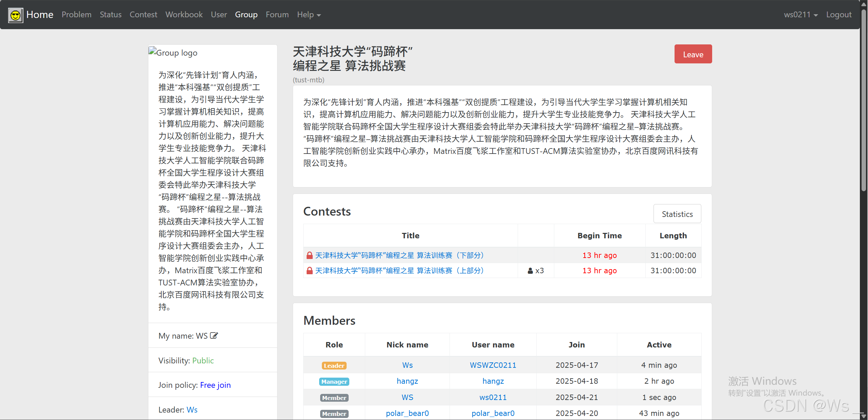Click the scrollbar down arrow
The width and height of the screenshot is (868, 420).
(864, 416)
